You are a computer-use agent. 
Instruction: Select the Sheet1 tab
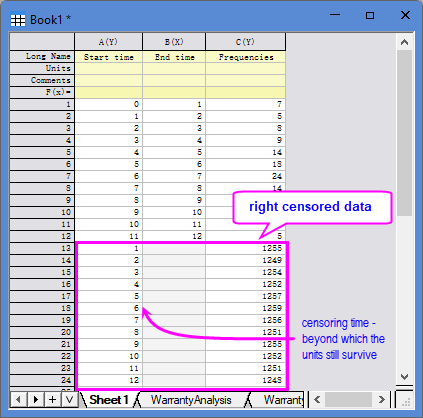click(109, 400)
